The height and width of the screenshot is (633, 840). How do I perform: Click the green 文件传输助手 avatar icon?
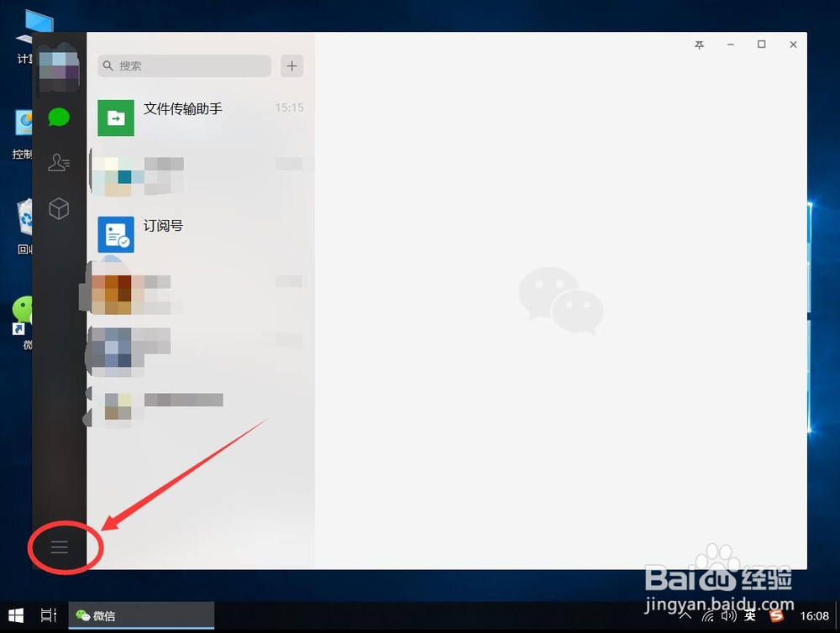[116, 118]
